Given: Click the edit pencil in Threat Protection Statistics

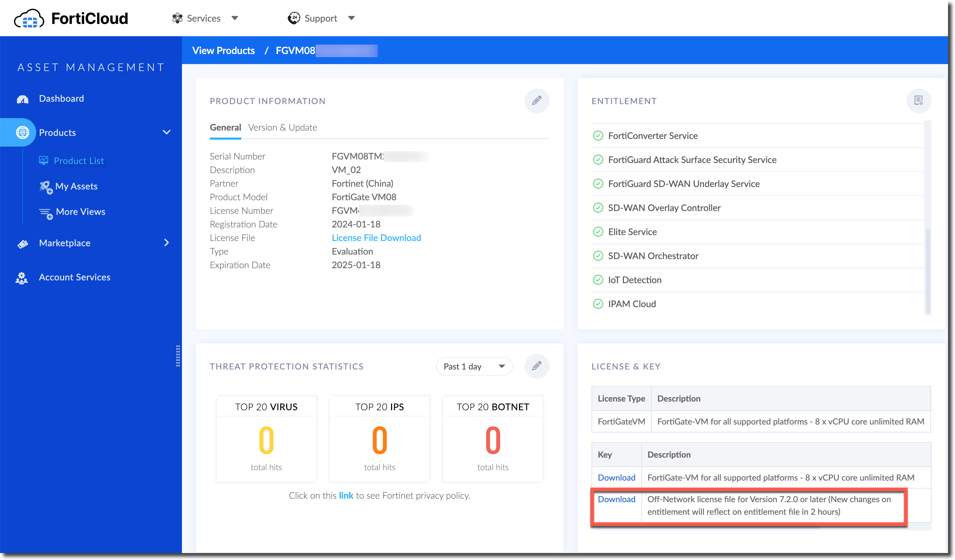Looking at the screenshot, I should (536, 366).
